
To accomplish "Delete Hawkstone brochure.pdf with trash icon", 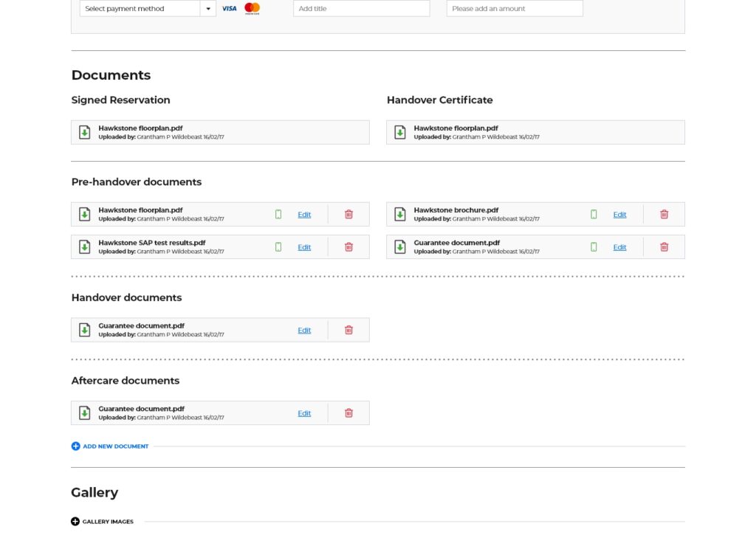I will pos(664,215).
